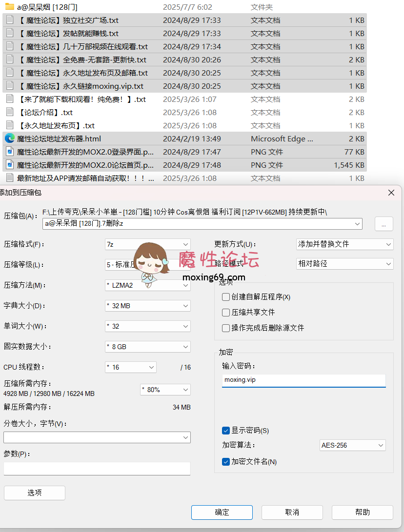Select the 2024/2/19 13:49 date cell
The image size is (404, 532).
click(192, 139)
